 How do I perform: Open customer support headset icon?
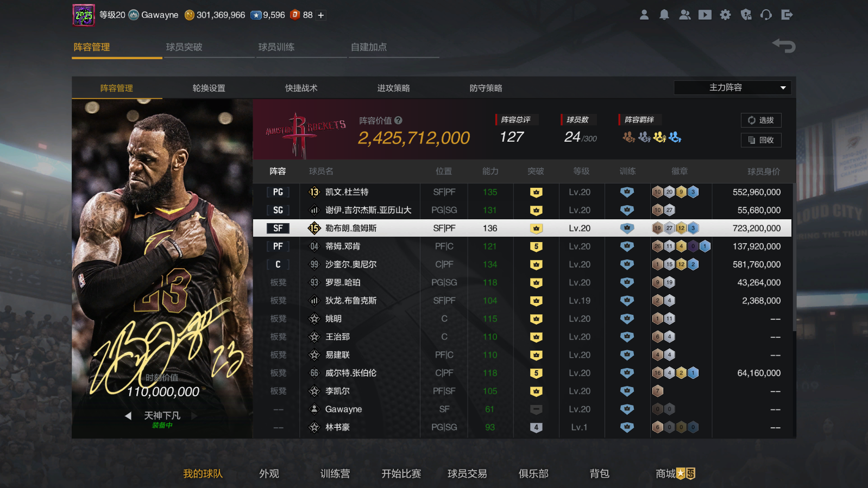click(766, 15)
